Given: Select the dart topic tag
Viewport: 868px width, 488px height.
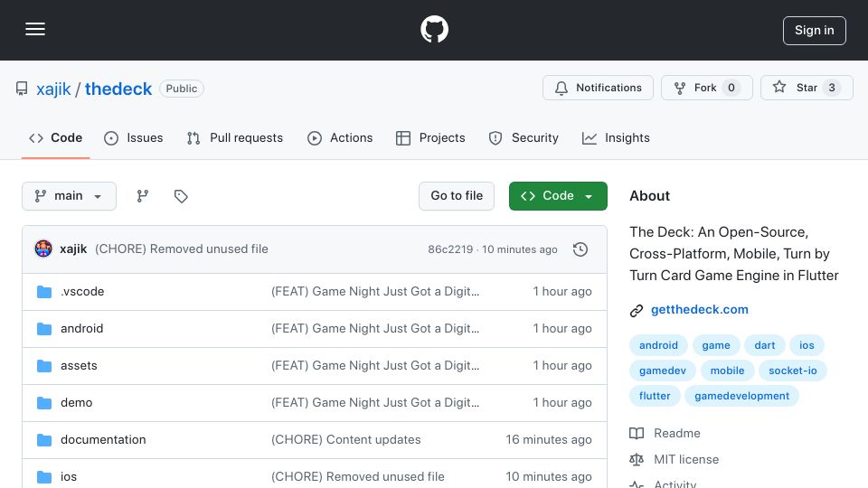Looking at the screenshot, I should point(765,345).
